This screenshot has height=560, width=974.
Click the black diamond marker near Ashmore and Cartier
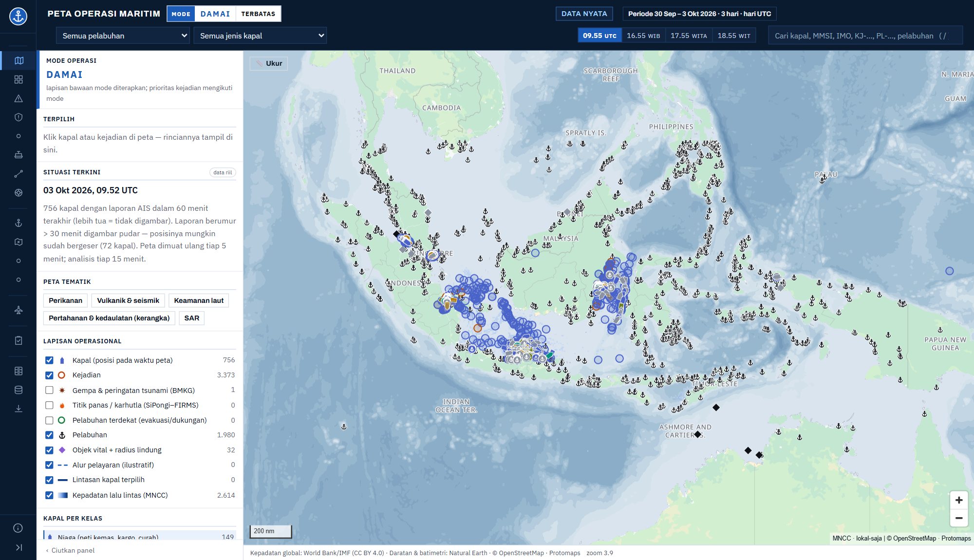pos(697,434)
